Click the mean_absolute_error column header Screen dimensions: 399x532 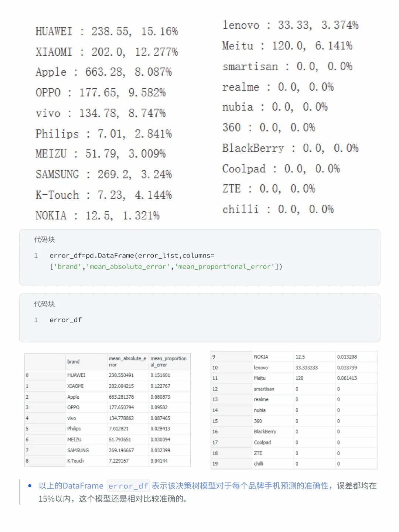click(x=128, y=362)
